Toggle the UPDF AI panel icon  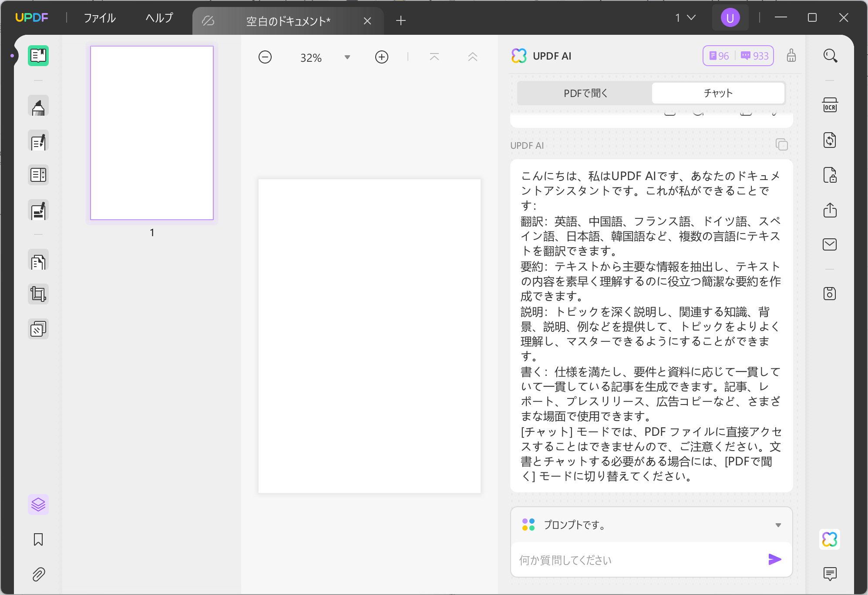pos(830,539)
